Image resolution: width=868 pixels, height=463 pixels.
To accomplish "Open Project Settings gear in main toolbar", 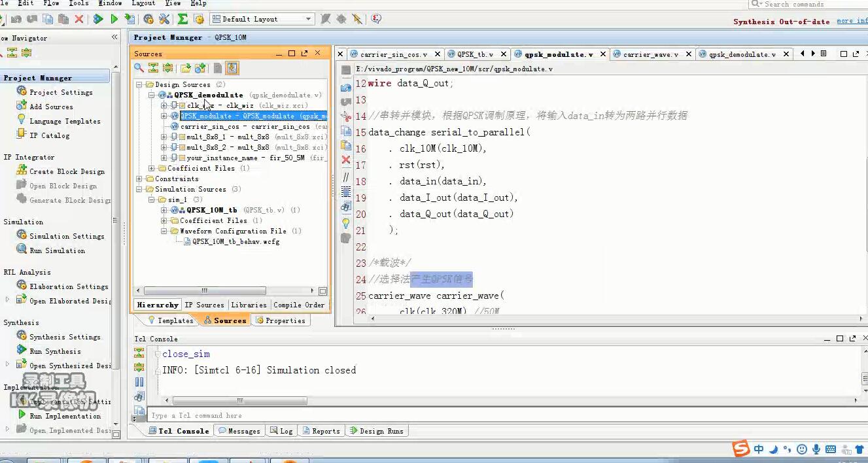I will pos(148,19).
